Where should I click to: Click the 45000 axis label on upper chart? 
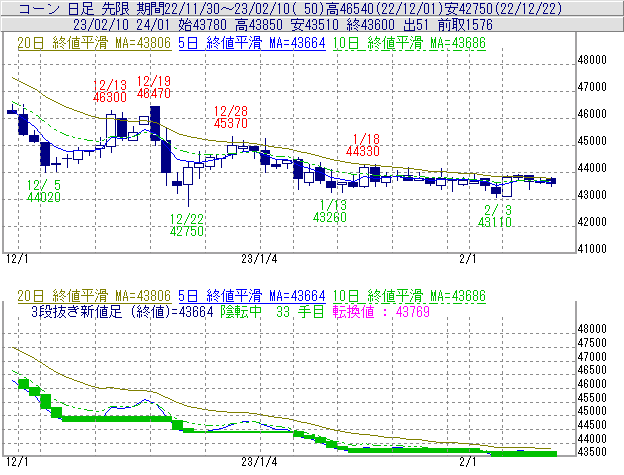pos(592,141)
